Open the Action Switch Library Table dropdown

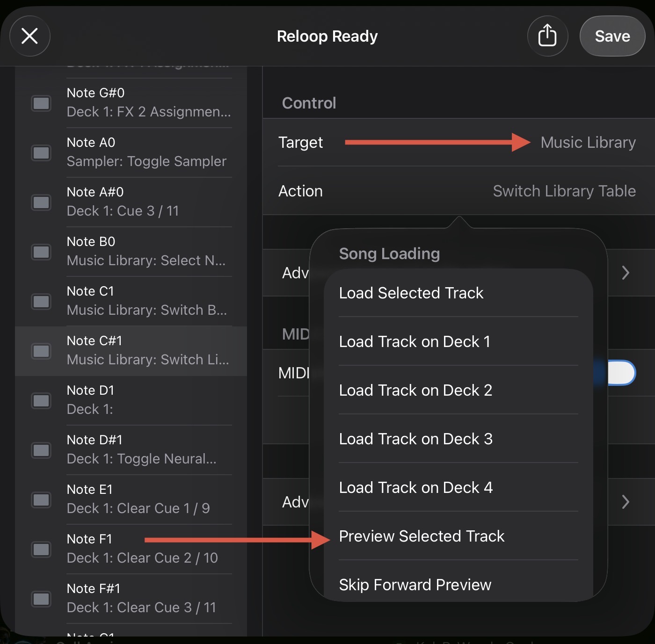(x=564, y=191)
